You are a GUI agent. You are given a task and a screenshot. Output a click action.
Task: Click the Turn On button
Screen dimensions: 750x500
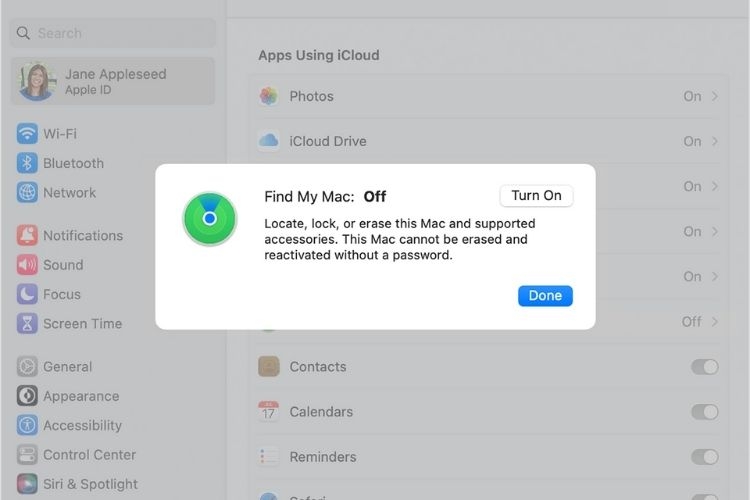click(x=536, y=196)
